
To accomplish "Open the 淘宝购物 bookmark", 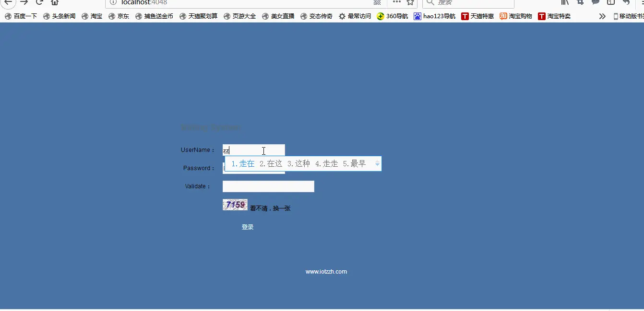I will [x=516, y=16].
